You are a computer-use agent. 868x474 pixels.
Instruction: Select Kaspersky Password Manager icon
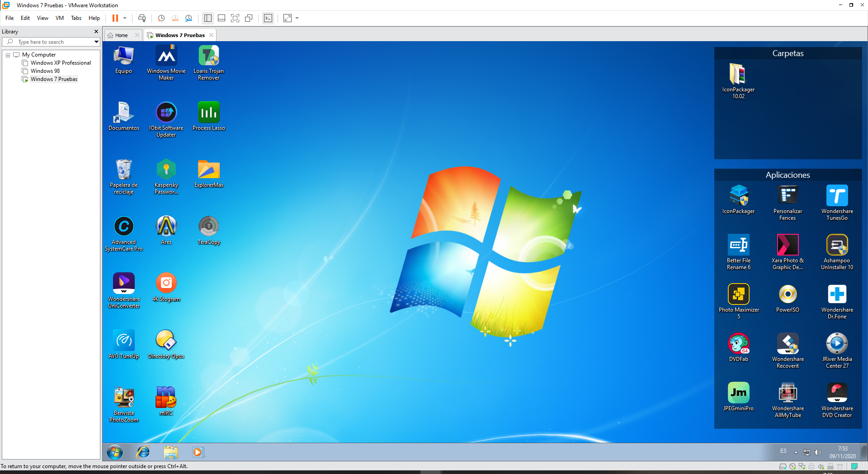pos(166,177)
